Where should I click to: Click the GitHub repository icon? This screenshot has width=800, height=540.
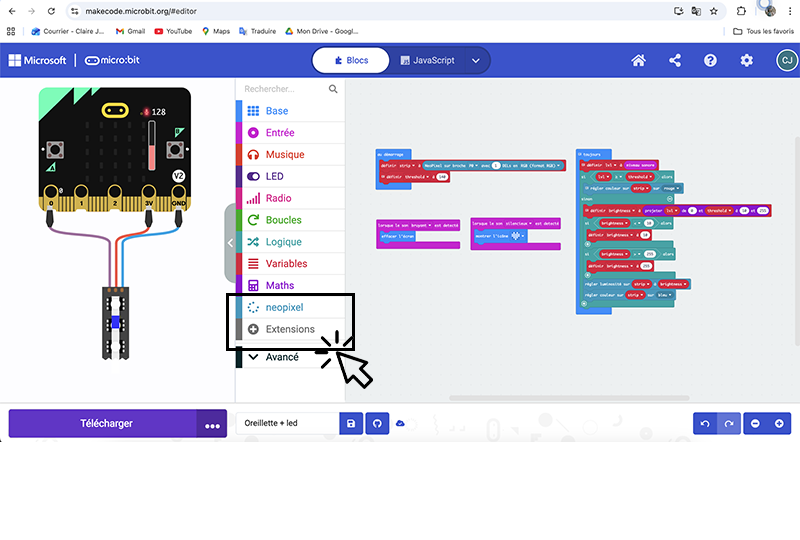click(x=377, y=423)
